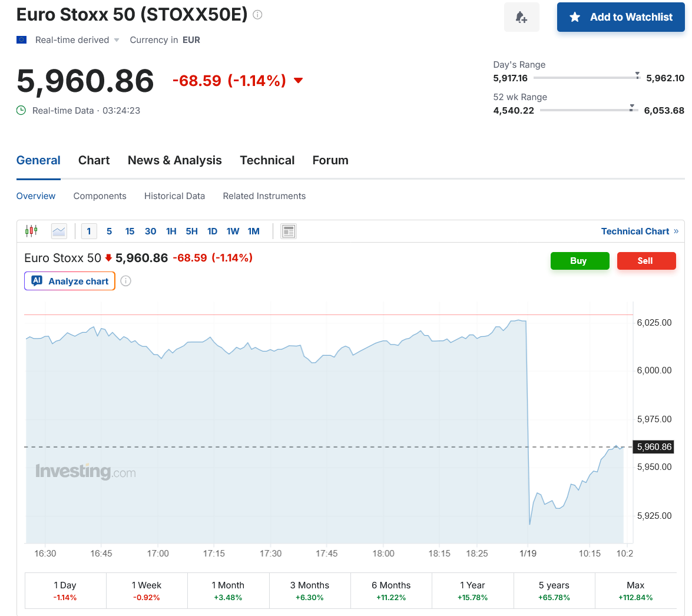
Task: Click the AI Analyze chart button
Action: coord(69,281)
